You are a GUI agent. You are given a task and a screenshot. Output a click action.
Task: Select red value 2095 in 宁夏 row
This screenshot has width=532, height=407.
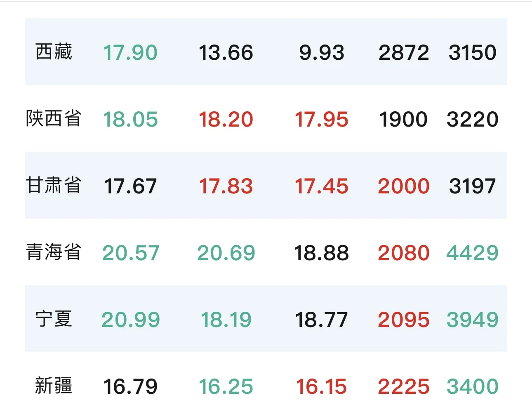[404, 320]
